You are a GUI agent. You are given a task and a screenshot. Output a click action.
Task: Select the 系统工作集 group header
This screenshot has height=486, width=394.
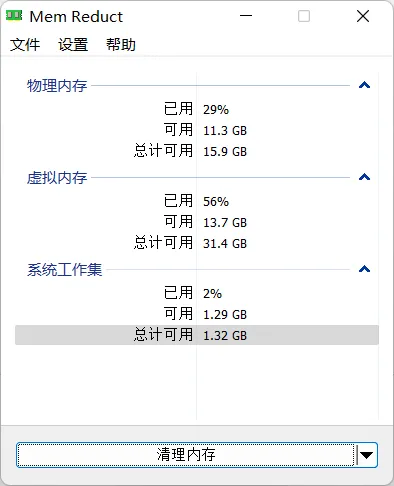64,270
